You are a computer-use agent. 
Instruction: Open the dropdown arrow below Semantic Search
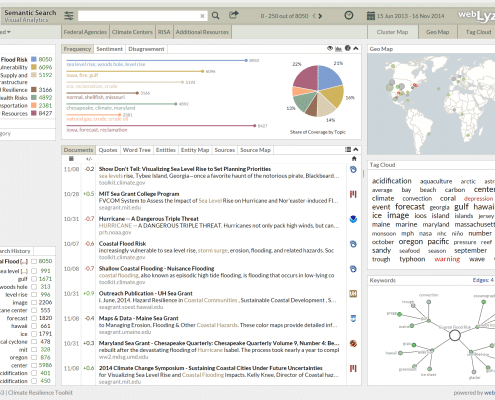pyautogui.click(x=9, y=32)
